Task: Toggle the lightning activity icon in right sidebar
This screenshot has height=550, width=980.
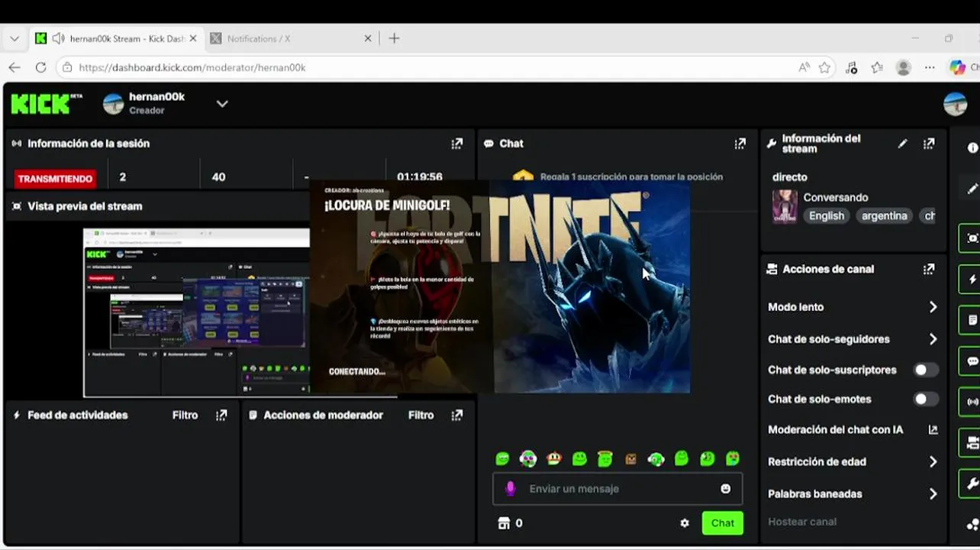Action: (972, 280)
